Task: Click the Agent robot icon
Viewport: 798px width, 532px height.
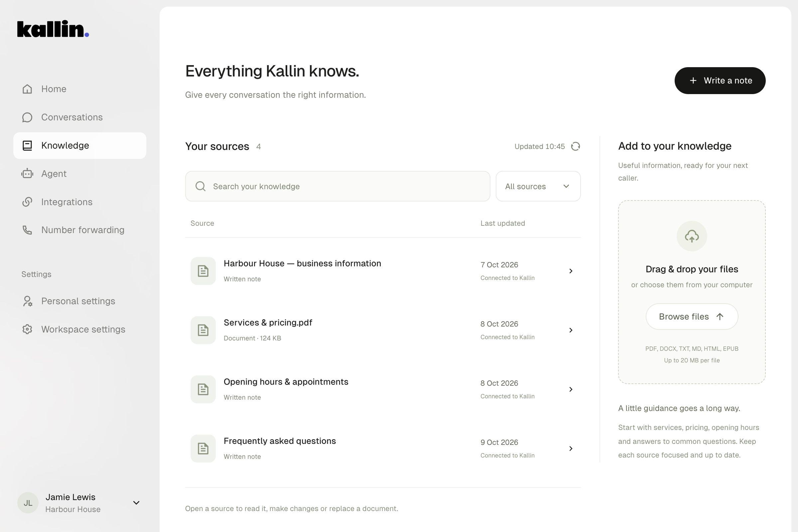Action: coord(27,174)
